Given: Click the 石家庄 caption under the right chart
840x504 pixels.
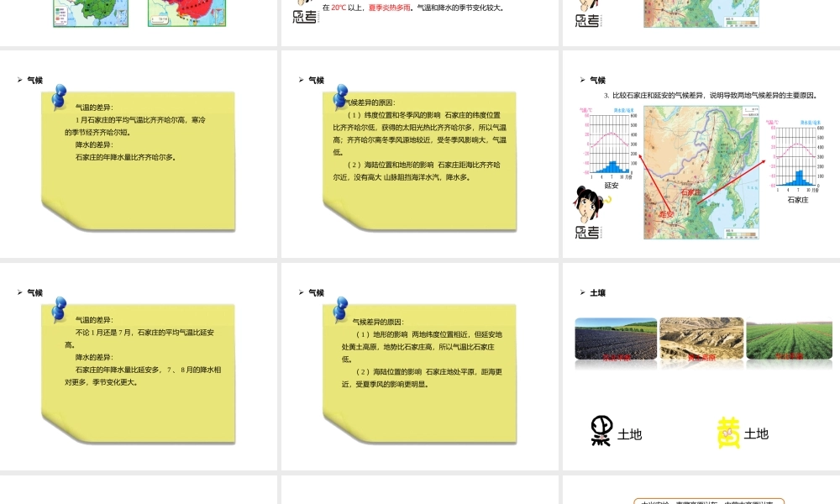Looking at the screenshot, I should click(798, 200).
